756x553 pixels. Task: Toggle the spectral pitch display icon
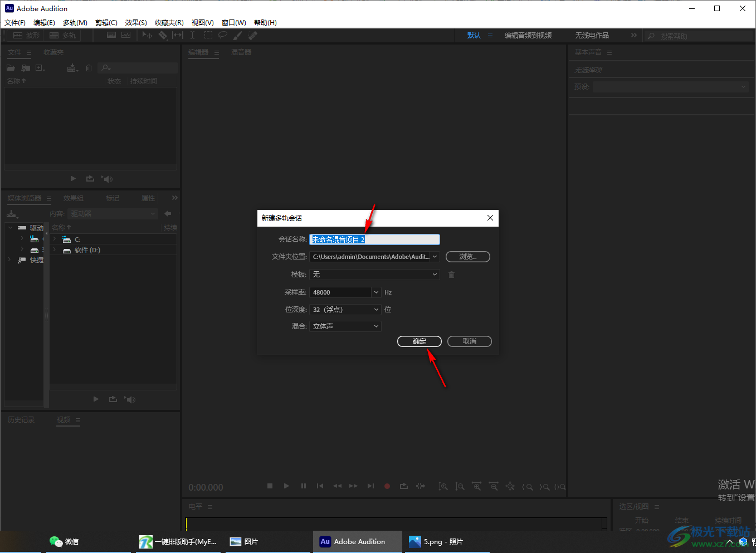coord(126,35)
